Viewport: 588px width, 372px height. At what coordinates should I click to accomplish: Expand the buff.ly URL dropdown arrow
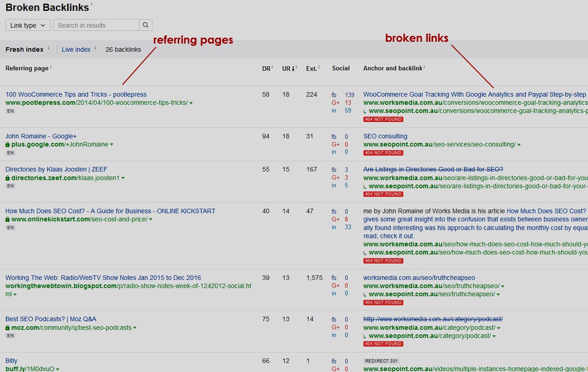click(x=58, y=370)
